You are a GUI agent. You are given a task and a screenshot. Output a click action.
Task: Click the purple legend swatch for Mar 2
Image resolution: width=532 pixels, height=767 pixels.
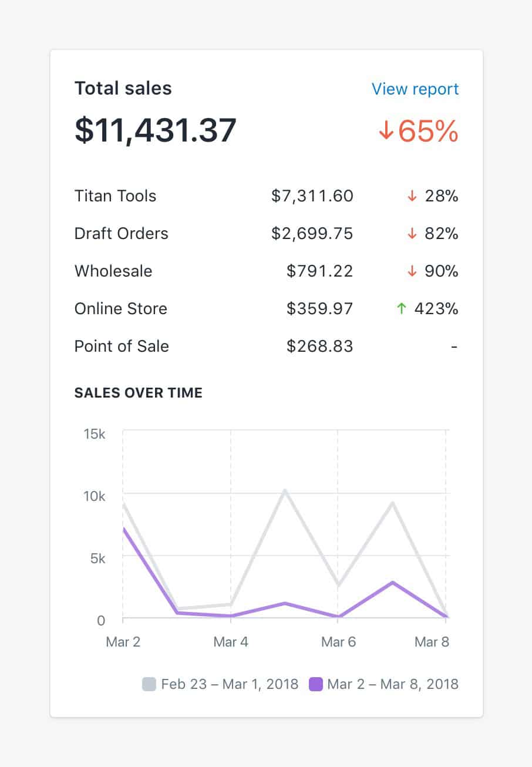[x=316, y=684]
